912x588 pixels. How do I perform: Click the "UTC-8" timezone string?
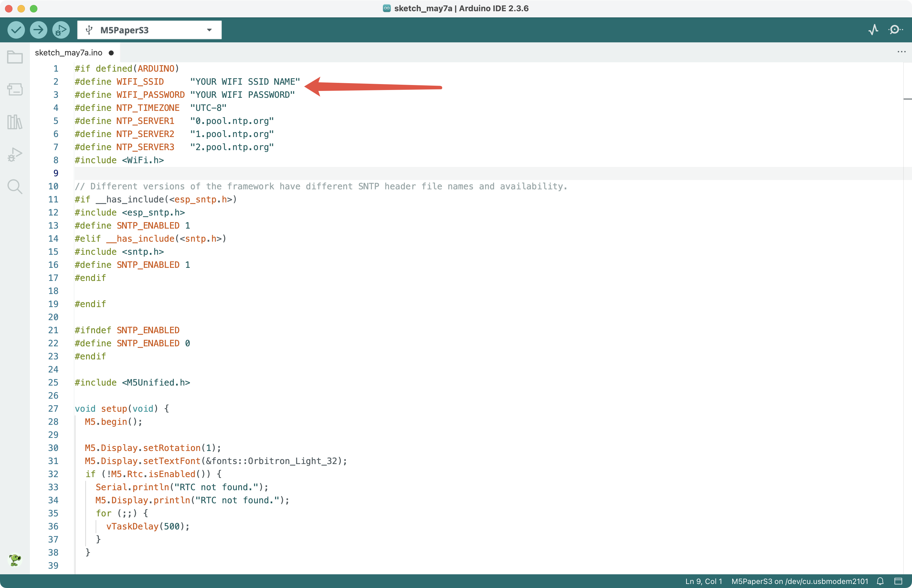pos(208,108)
